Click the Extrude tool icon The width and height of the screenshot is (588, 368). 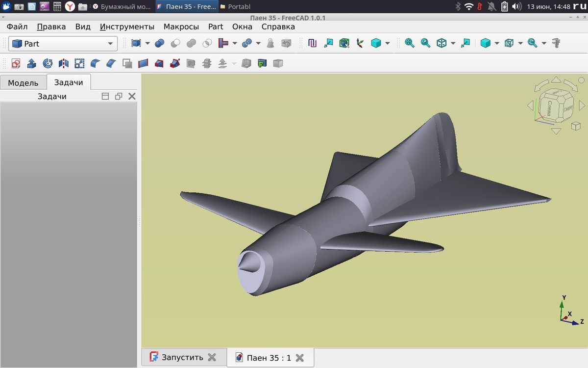tap(31, 63)
